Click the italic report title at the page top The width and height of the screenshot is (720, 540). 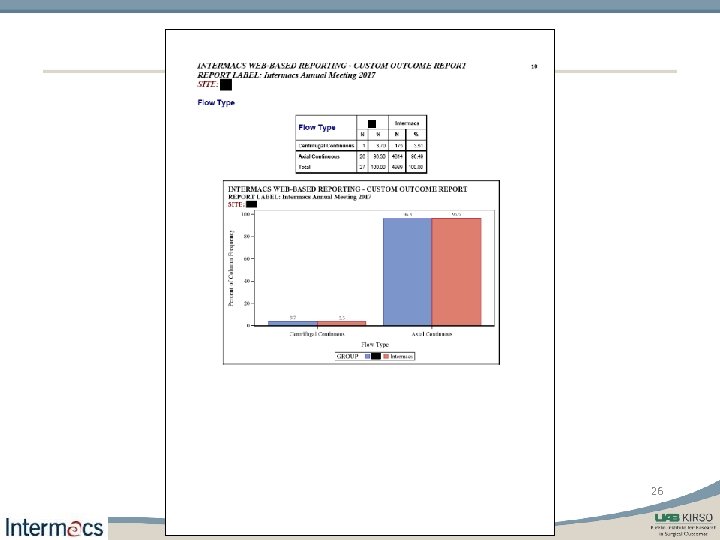tap(332, 66)
